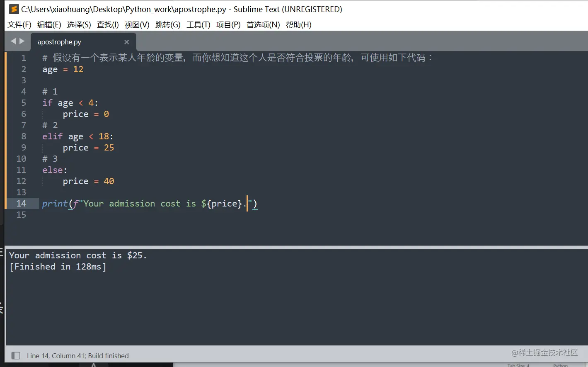
Task: Close the apostrophe.py tab
Action: [127, 42]
